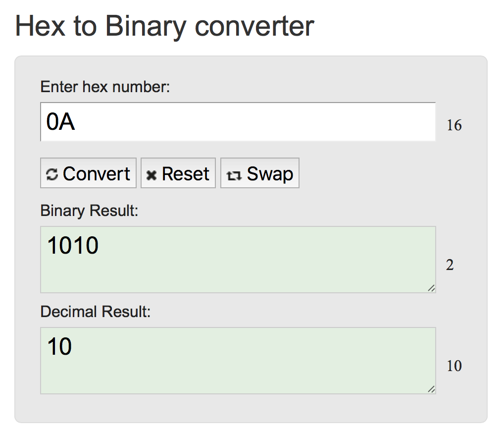Select the Reset button text

tap(186, 174)
